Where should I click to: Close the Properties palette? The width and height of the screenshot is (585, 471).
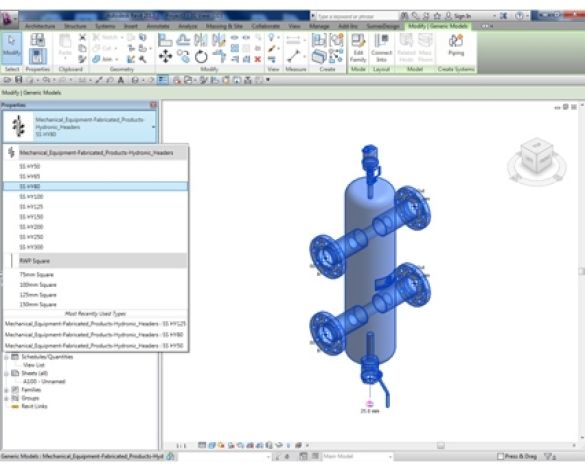tap(153, 105)
